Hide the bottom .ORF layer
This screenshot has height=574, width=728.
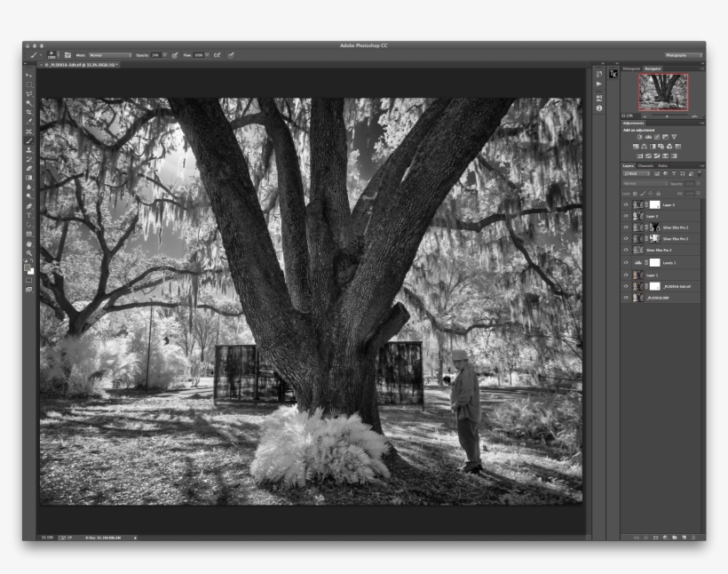coord(626,298)
